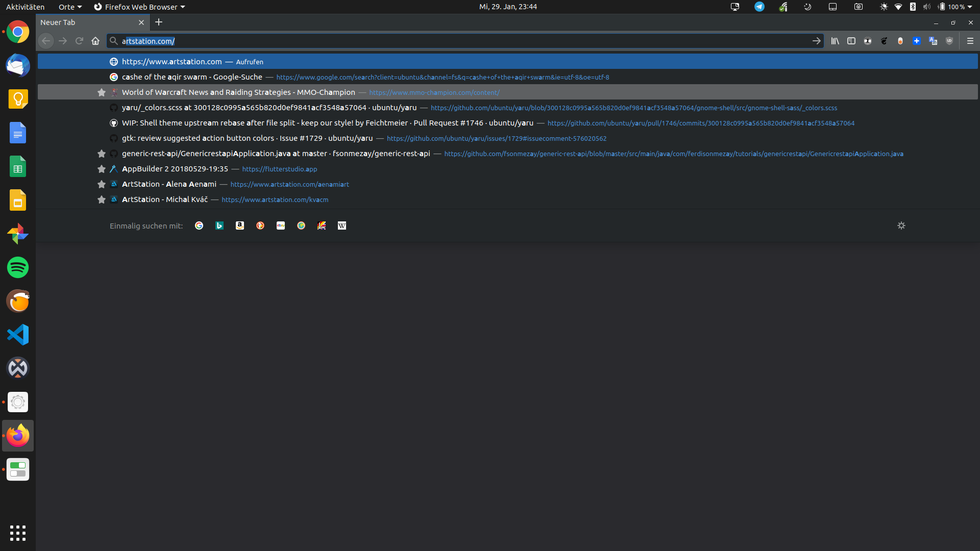Viewport: 980px width, 551px height.
Task: Click the URL bar containing artstation.com/
Action: point(459,41)
